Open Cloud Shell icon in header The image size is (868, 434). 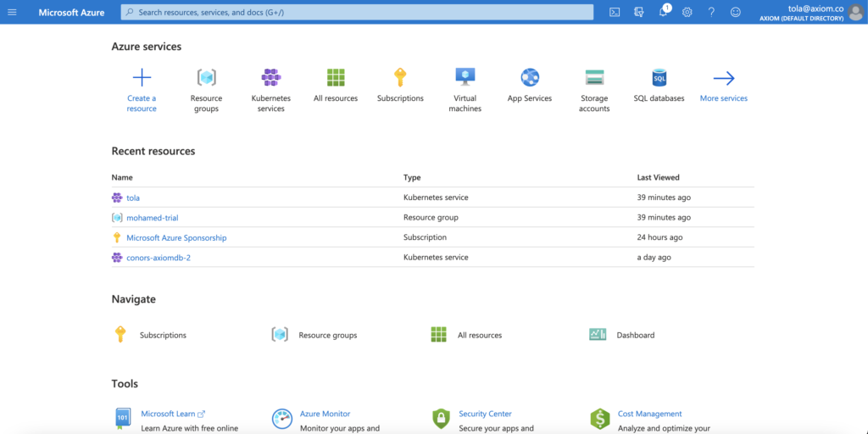(x=615, y=12)
